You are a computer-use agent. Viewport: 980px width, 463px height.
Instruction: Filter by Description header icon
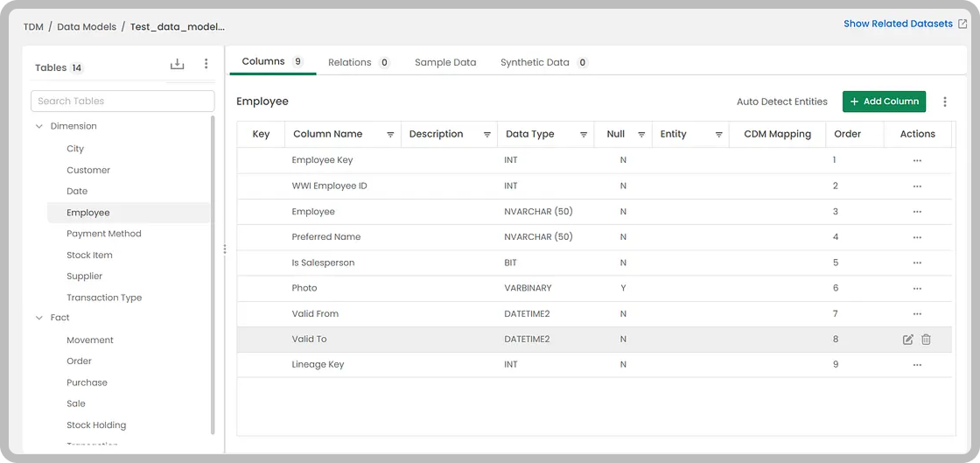(486, 134)
